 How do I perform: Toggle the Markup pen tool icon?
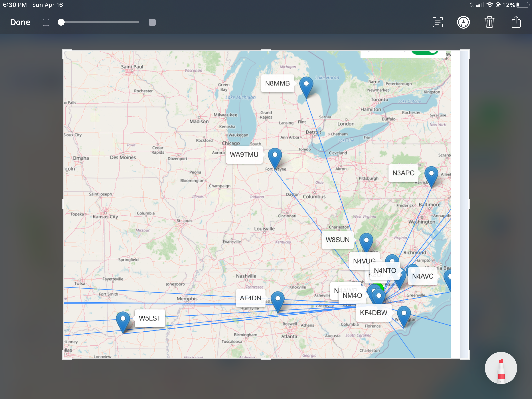(x=463, y=22)
